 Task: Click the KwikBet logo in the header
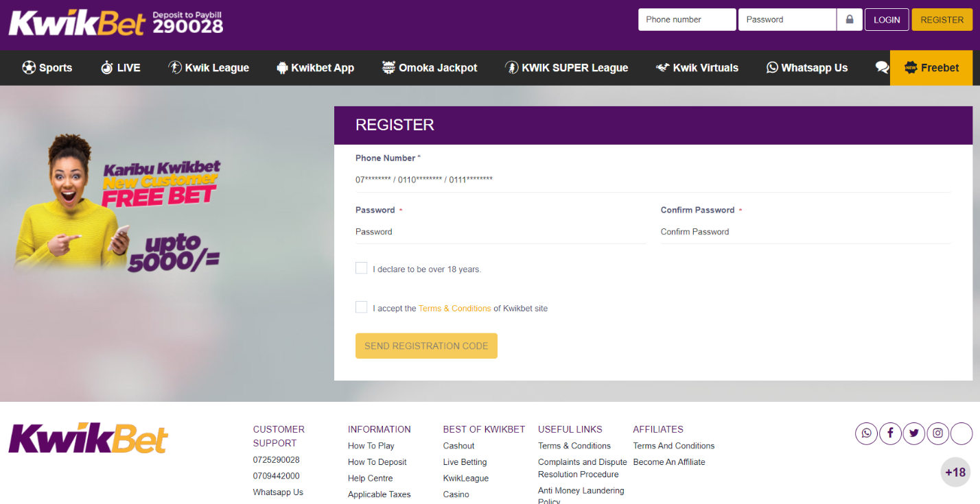78,23
